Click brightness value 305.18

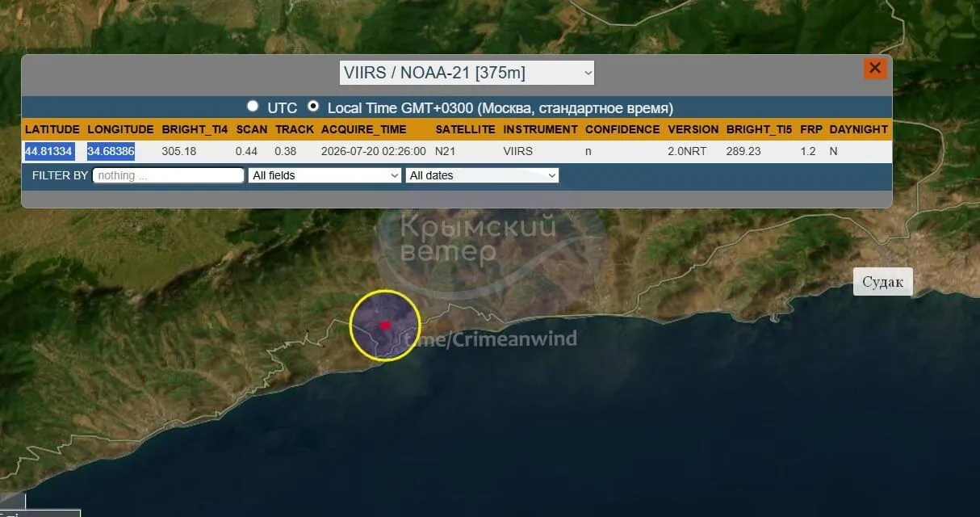point(178,151)
